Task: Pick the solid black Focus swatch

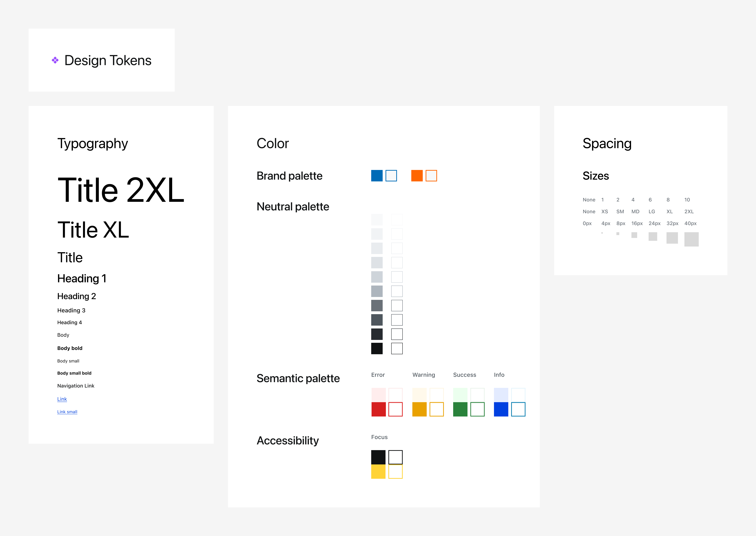Action: pyautogui.click(x=378, y=457)
